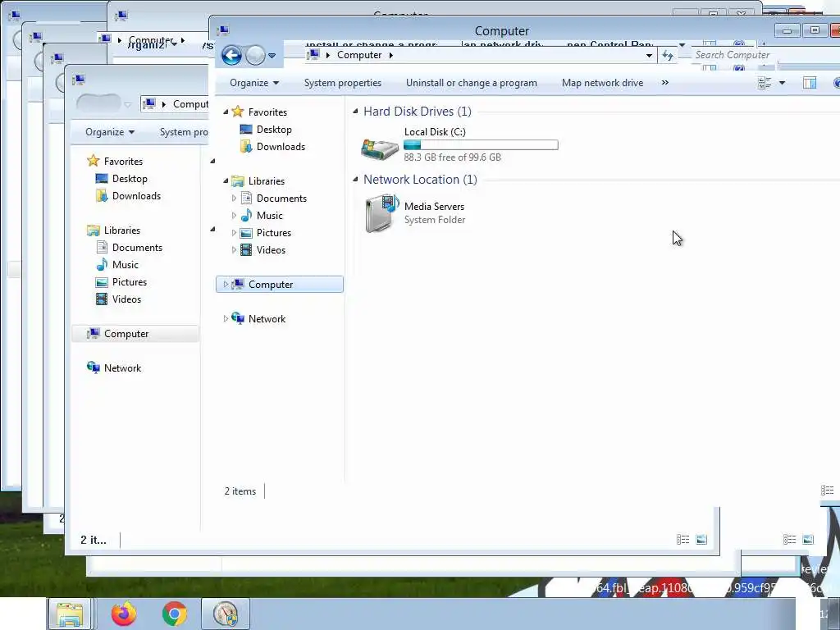
Task: Switch second window to details view icon
Action: tap(683, 540)
